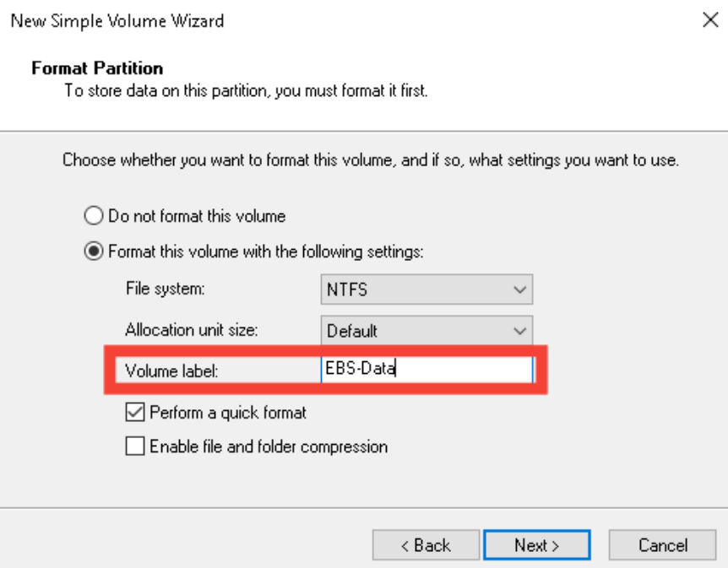
Task: Click the chevron arrow of the Default dropdown
Action: (519, 331)
